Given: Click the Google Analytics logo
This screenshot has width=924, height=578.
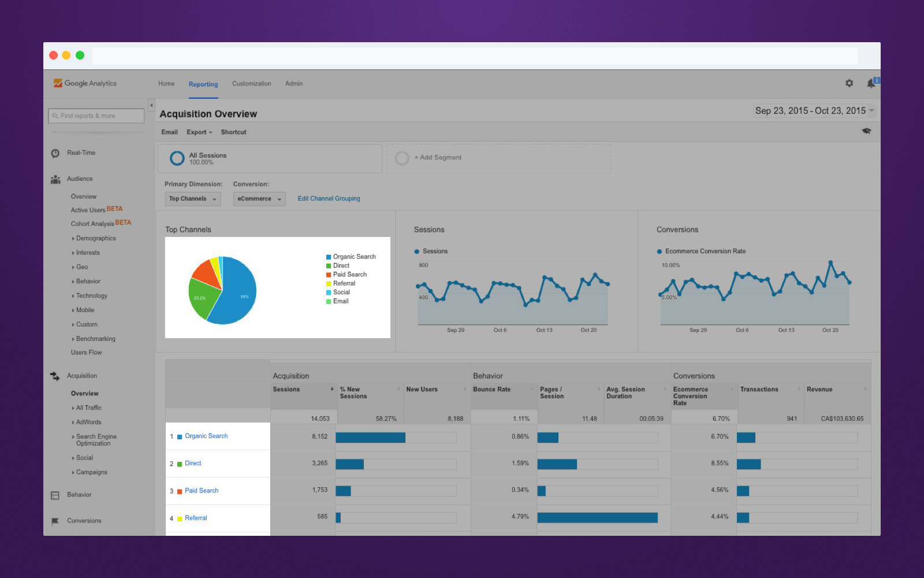Looking at the screenshot, I should tap(85, 83).
